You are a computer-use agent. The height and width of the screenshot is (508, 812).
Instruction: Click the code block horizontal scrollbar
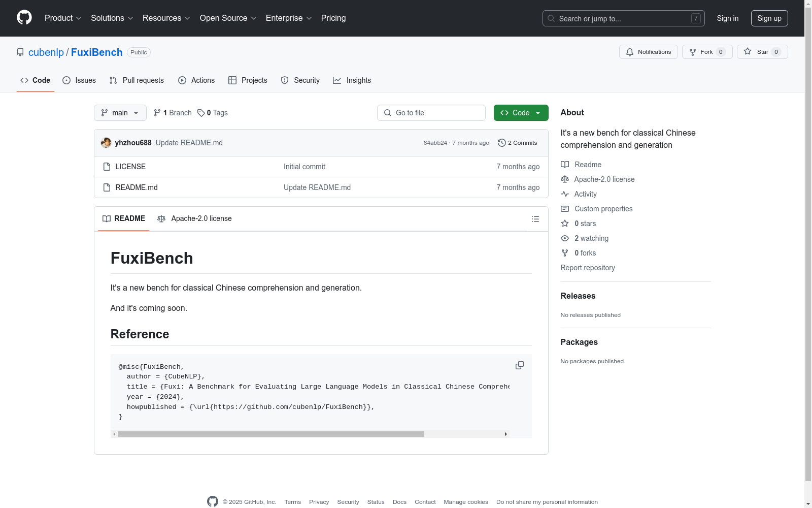pyautogui.click(x=271, y=434)
